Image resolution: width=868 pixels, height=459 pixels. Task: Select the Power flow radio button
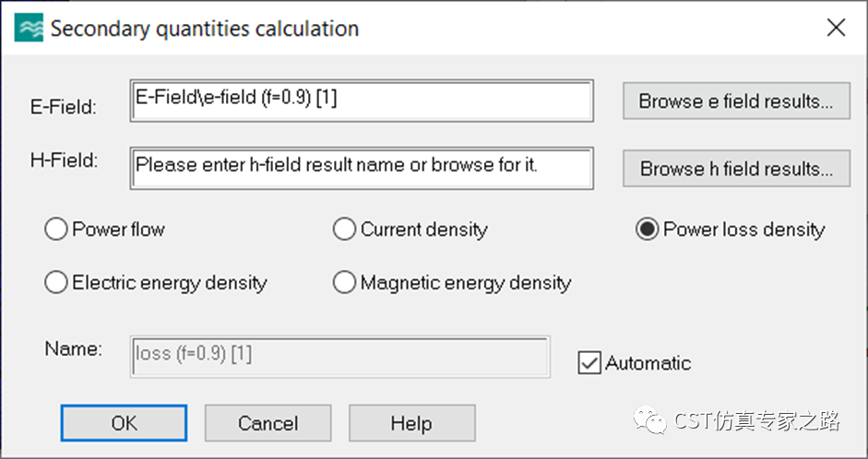[56, 229]
